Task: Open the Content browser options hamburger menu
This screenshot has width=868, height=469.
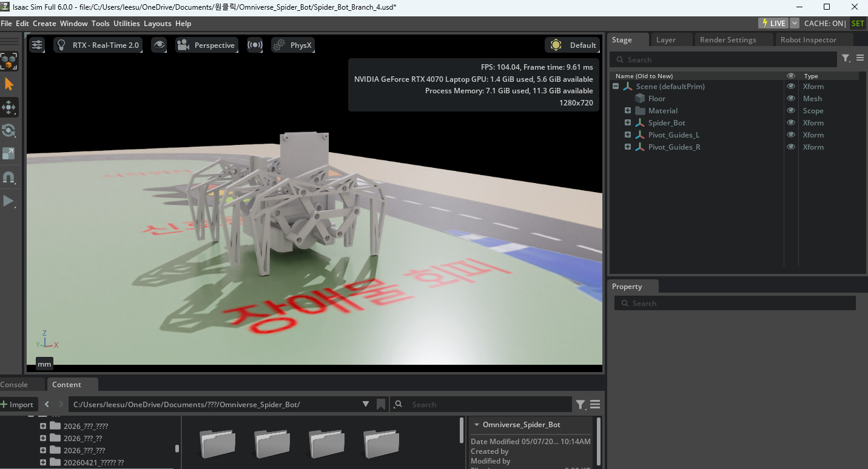Action: 595,404
